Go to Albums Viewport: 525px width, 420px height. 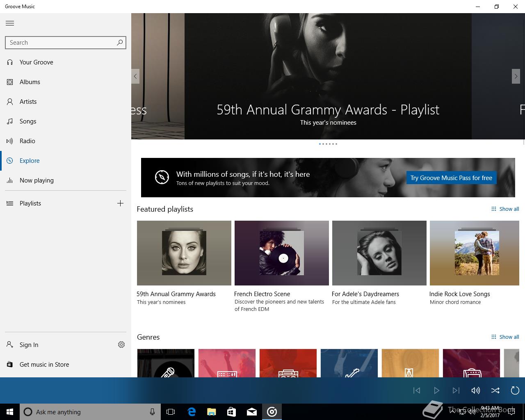(66, 82)
